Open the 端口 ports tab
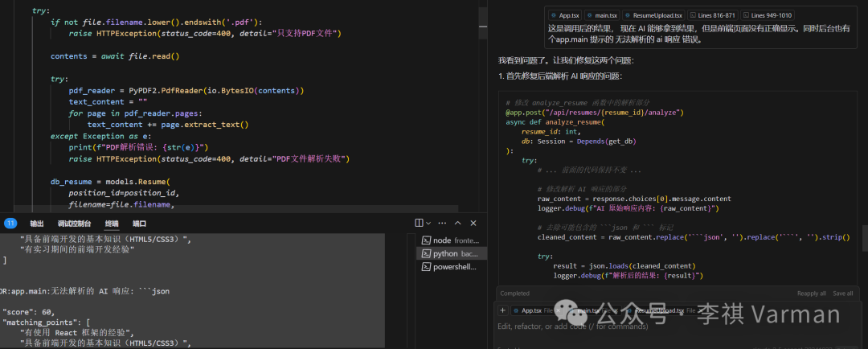 (x=140, y=224)
